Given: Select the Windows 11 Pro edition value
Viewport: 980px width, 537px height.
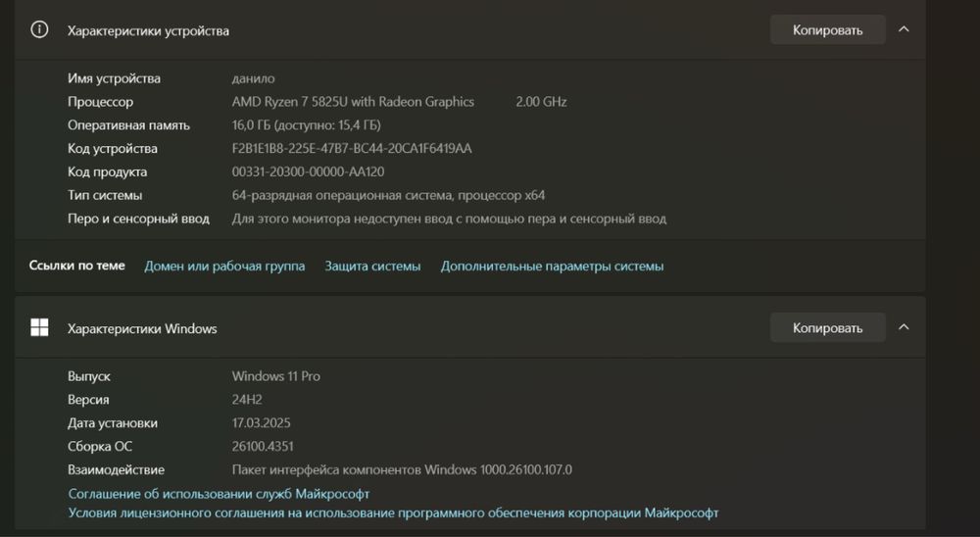Looking at the screenshot, I should [x=275, y=376].
